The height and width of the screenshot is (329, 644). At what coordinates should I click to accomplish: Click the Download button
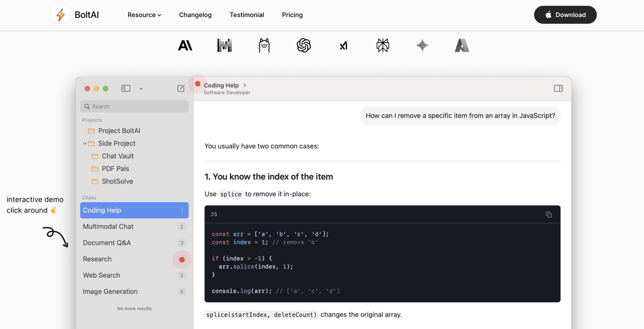click(565, 15)
